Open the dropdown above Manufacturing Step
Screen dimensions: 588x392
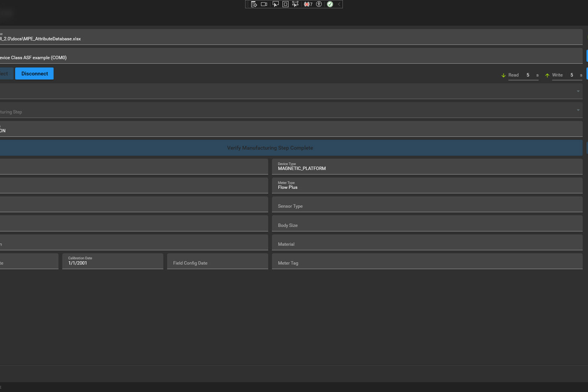coord(578,91)
